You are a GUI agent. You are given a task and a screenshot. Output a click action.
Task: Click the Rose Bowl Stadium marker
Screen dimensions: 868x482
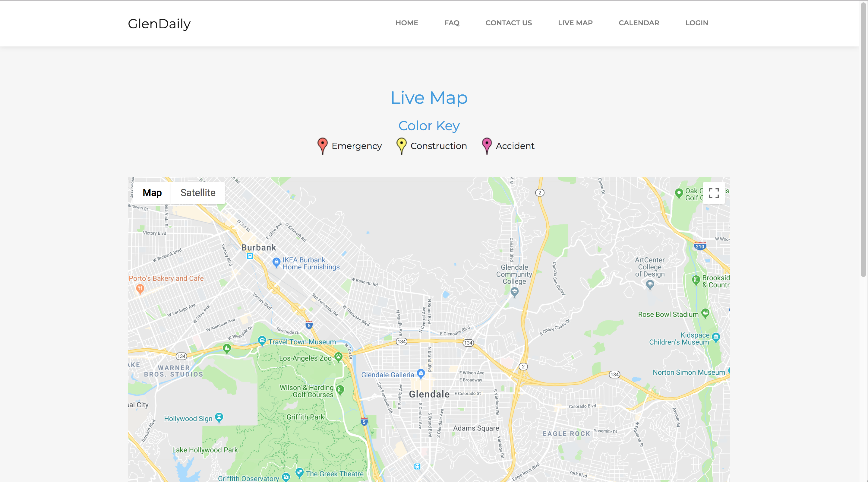coord(705,313)
